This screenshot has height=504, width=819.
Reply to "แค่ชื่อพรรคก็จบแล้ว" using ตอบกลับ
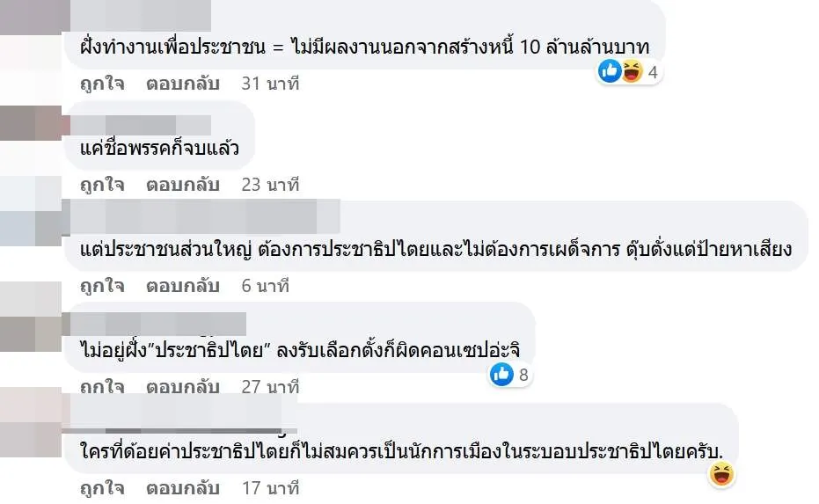[x=182, y=185]
